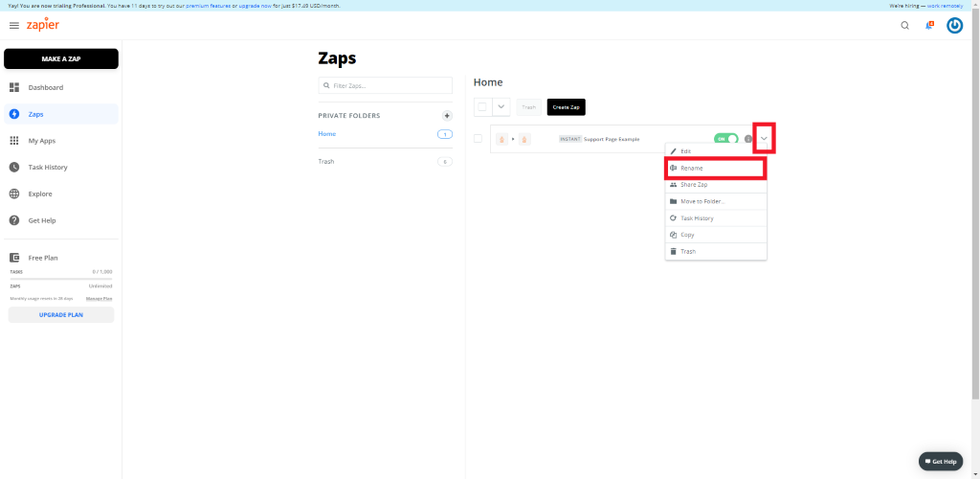Focus the Filter Zaps search field

point(385,85)
